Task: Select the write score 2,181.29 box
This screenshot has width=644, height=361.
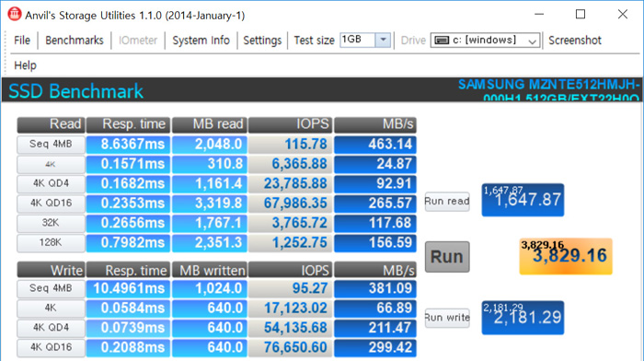Action: (523, 318)
